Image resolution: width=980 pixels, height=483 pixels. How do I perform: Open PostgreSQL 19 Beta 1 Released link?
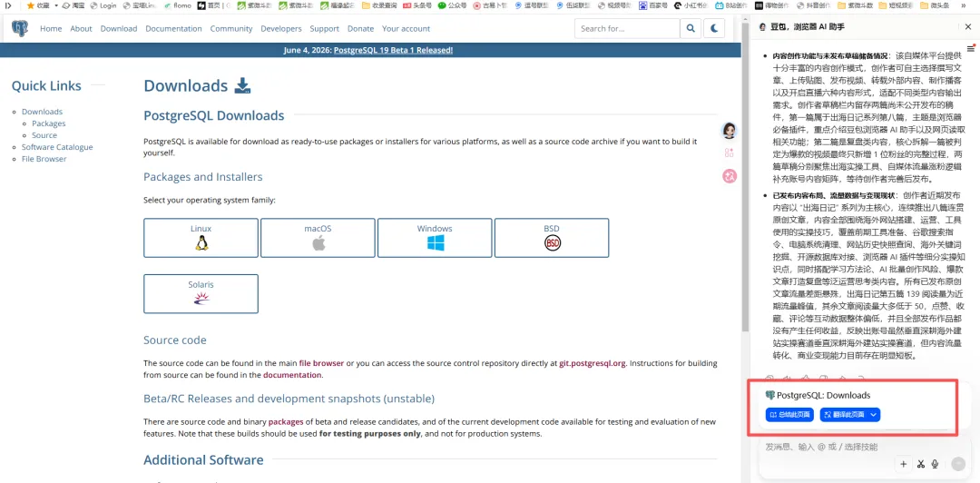pos(393,50)
